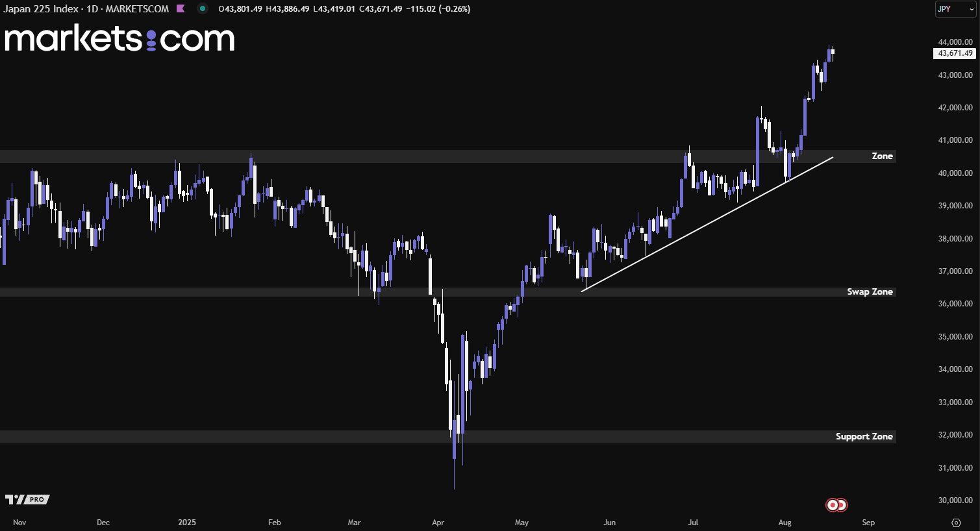980x531 pixels.
Task: Click the Apr label on time axis
Action: point(438,523)
